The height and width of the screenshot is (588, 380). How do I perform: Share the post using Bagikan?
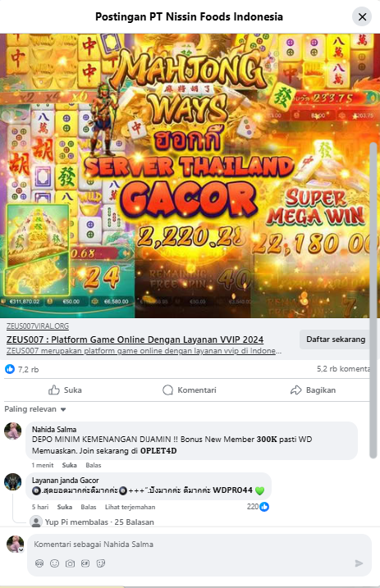tap(313, 390)
